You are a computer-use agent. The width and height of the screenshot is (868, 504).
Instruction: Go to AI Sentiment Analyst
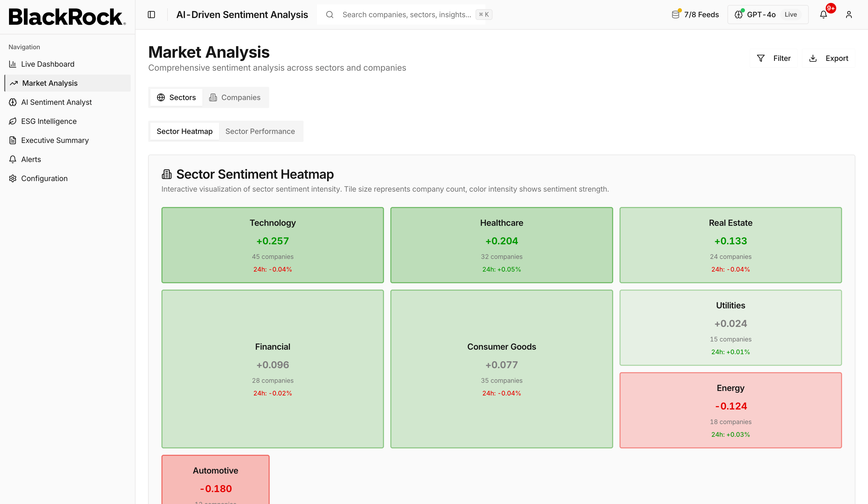click(x=67, y=102)
